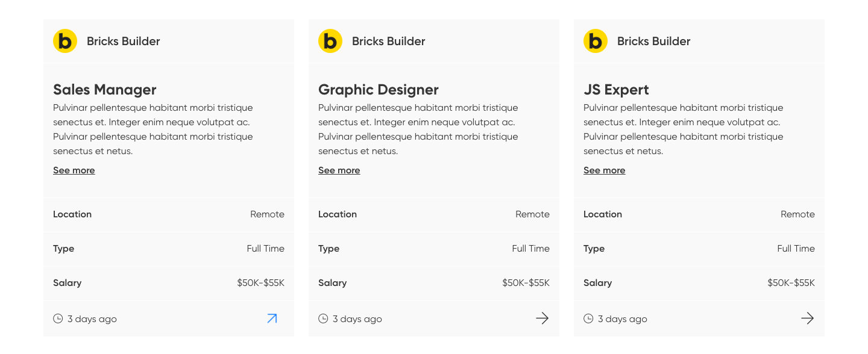
Task: Click clock icon on Graphic Designer card
Action: point(323,318)
